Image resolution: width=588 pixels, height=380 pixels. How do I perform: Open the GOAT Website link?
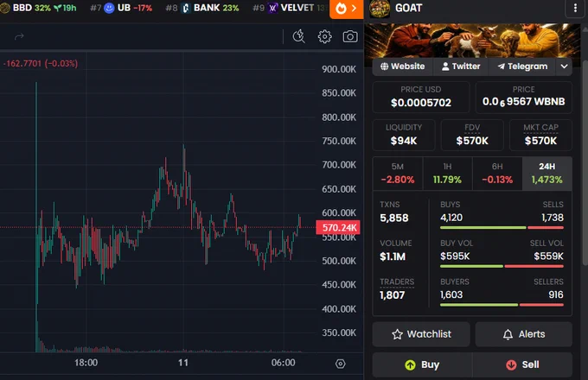(402, 66)
